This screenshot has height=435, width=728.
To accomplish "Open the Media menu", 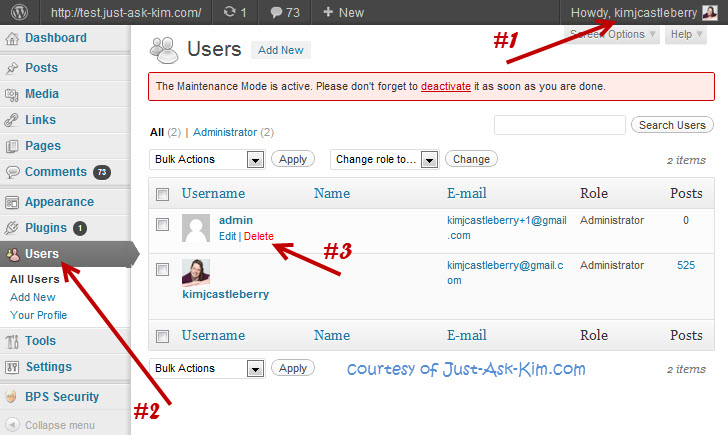I will [x=42, y=94].
